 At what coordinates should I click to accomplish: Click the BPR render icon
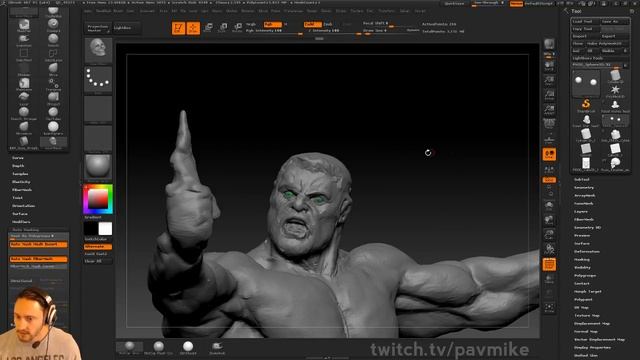(549, 45)
